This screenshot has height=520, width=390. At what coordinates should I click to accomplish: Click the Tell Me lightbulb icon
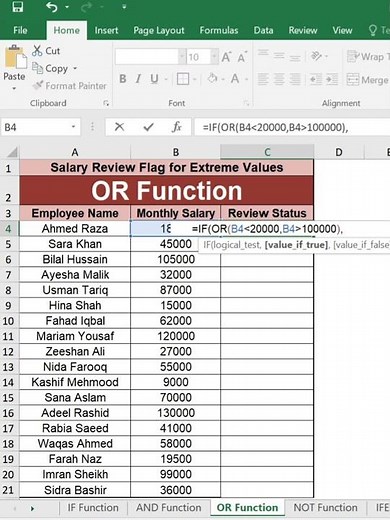[x=373, y=30]
